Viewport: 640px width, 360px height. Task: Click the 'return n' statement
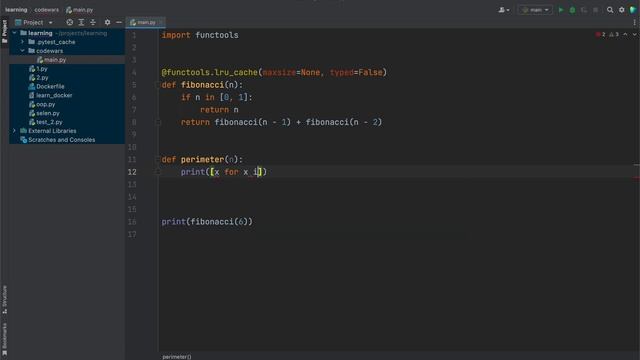pos(219,110)
